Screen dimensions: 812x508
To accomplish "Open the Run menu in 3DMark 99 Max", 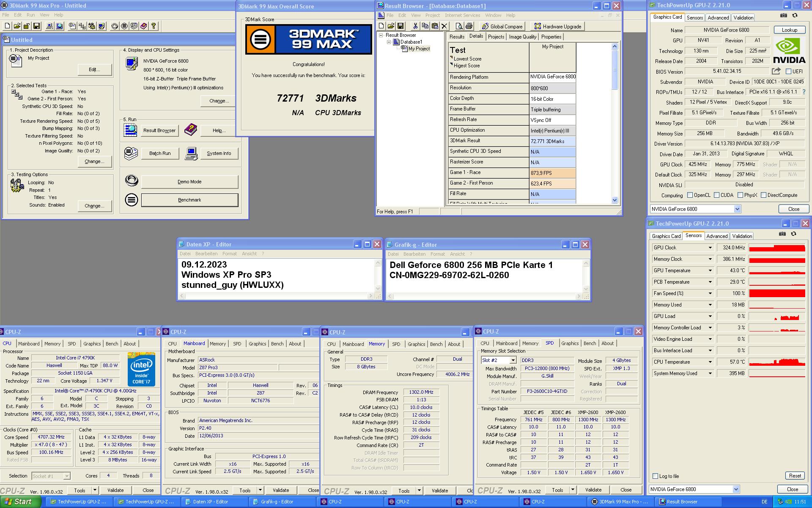I will 30,15.
